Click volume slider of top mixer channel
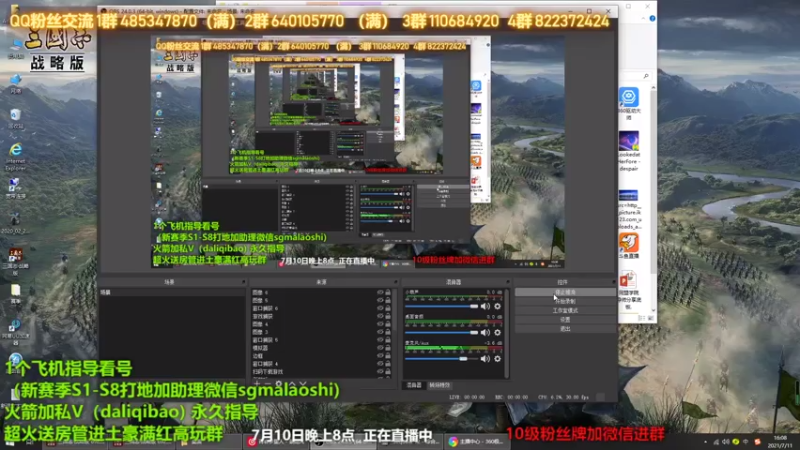The width and height of the screenshot is (800, 450). click(x=441, y=306)
